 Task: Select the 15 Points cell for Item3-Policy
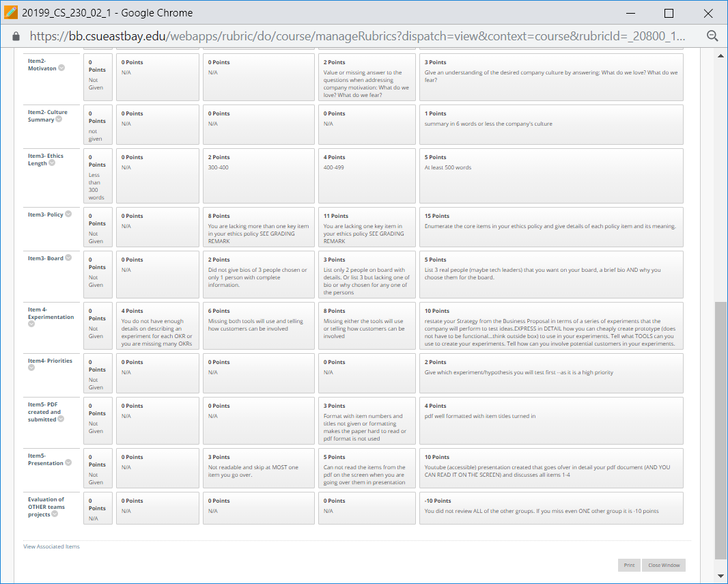551,226
